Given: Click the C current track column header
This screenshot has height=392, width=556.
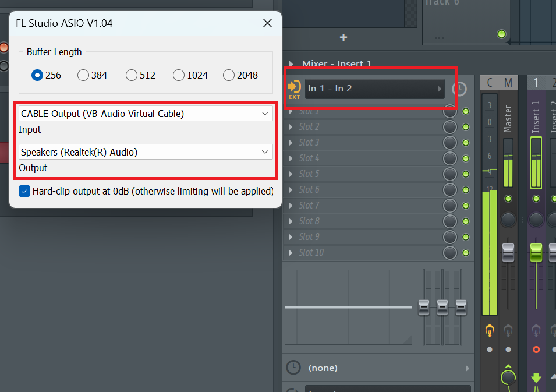Looking at the screenshot, I should [490, 83].
